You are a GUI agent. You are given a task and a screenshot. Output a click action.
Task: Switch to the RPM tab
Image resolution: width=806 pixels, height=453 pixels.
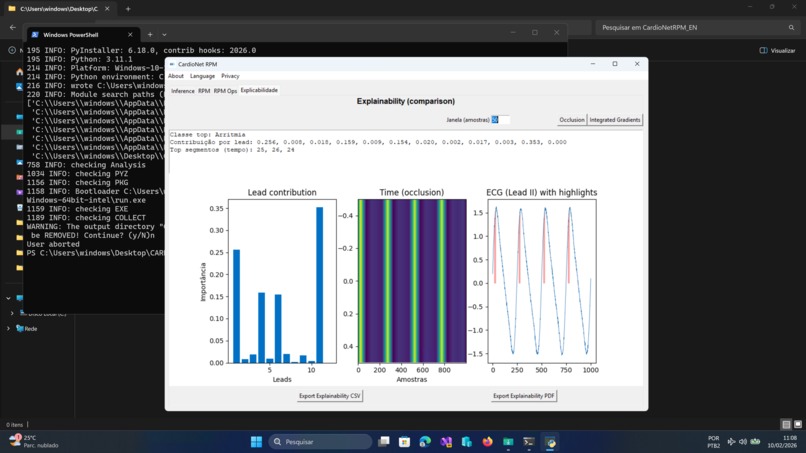tap(204, 91)
